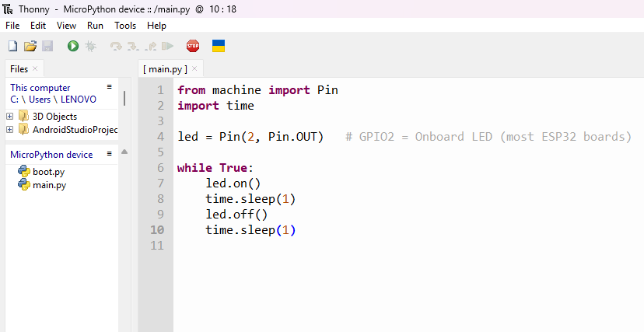Expand the 3D Objects folder
644x332 pixels.
(10, 117)
